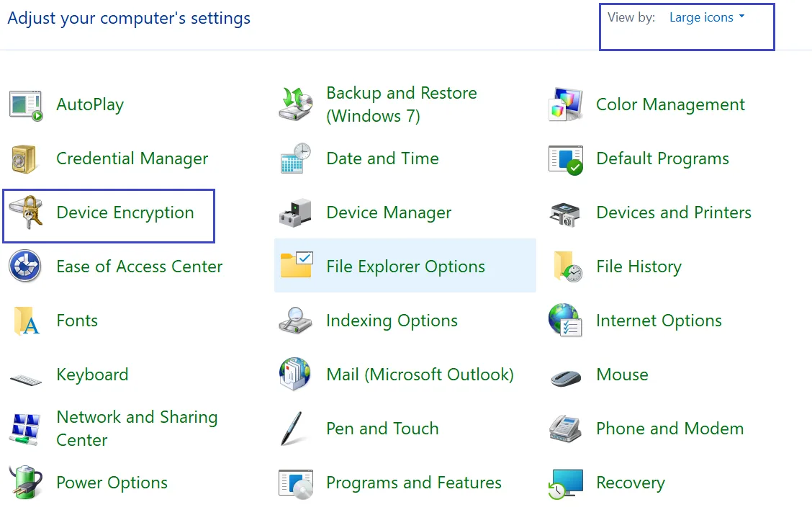Click the AutoPlay icon
The width and height of the screenshot is (812, 515).
pyautogui.click(x=26, y=105)
